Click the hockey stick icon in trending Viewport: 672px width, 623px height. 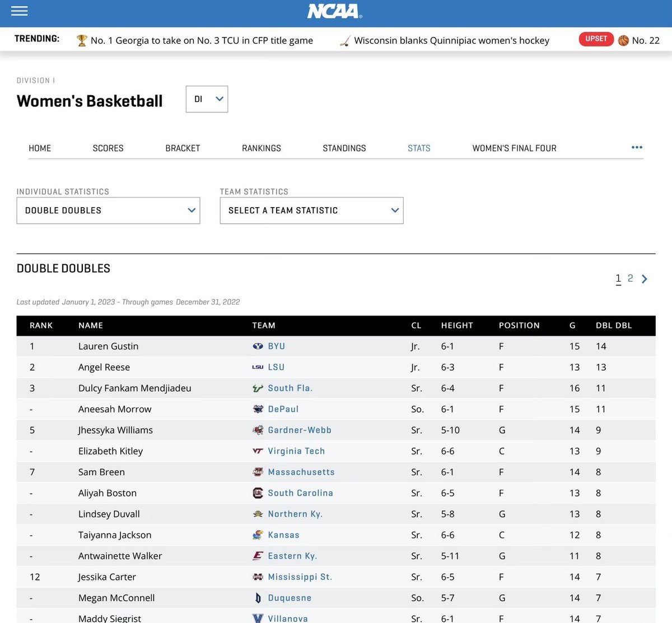pyautogui.click(x=345, y=40)
